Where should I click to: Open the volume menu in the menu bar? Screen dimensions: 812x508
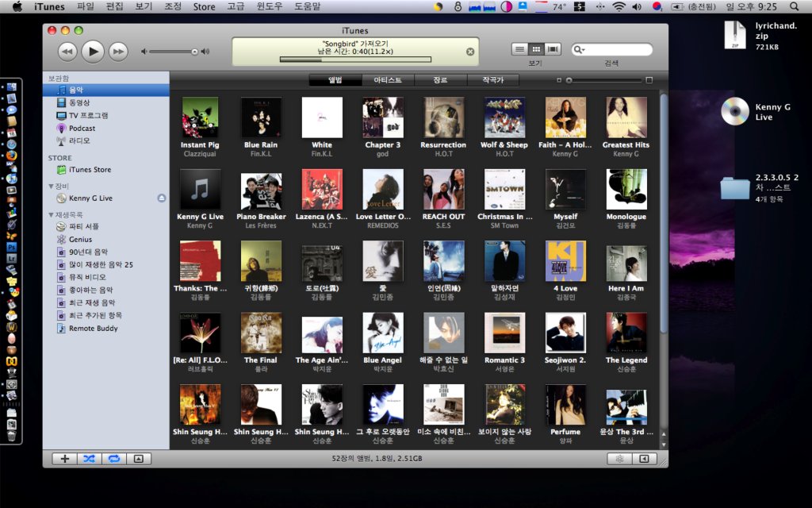[637, 6]
